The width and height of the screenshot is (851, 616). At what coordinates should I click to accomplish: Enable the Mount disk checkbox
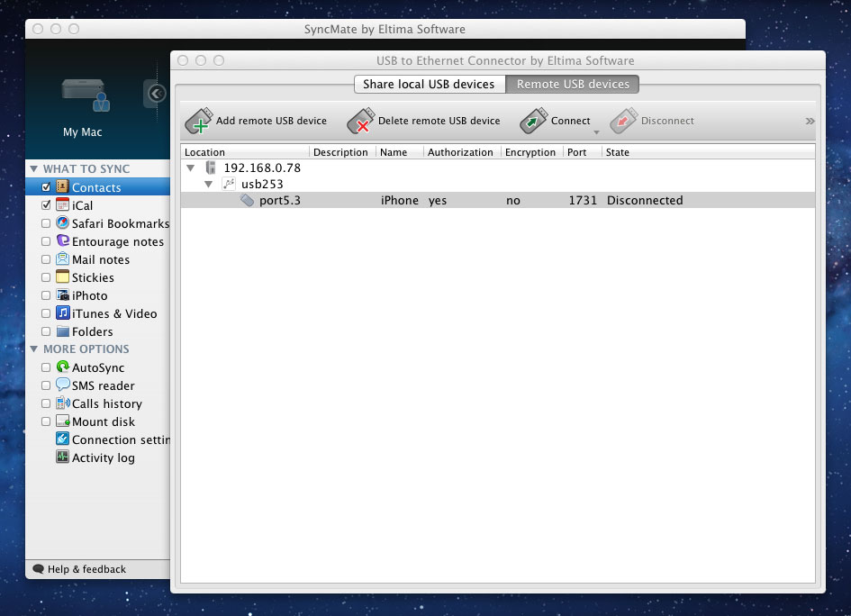click(46, 421)
